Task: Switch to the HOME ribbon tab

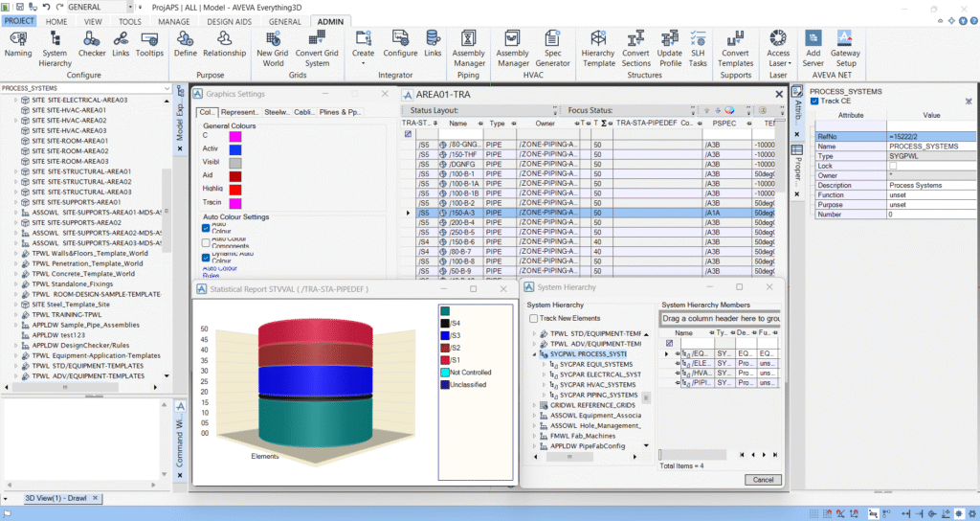Action: (56, 21)
